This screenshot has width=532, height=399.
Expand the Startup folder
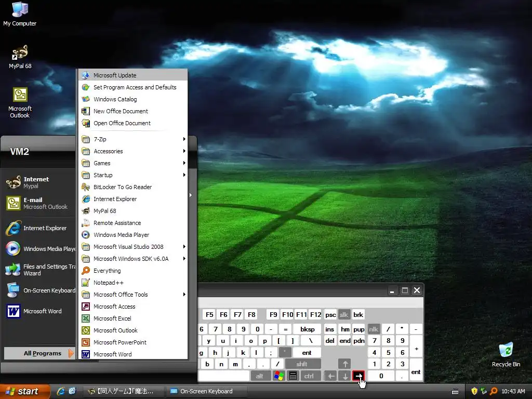[x=133, y=175]
